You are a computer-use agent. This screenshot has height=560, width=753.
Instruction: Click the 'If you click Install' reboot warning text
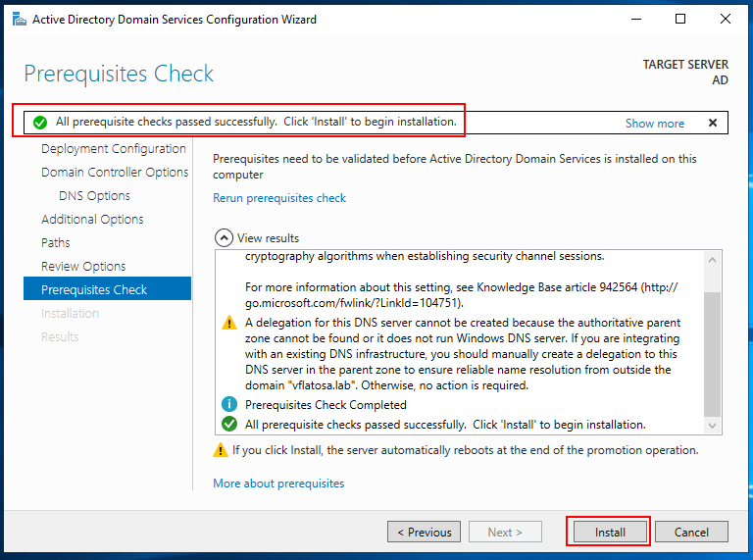pyautogui.click(x=466, y=450)
